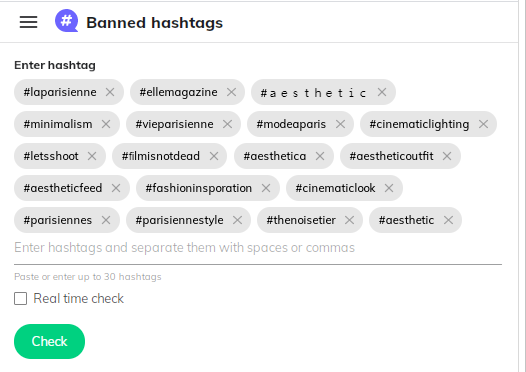Remove the #cinematiclook tag
Viewport: 526px width, 372px height.
point(389,188)
